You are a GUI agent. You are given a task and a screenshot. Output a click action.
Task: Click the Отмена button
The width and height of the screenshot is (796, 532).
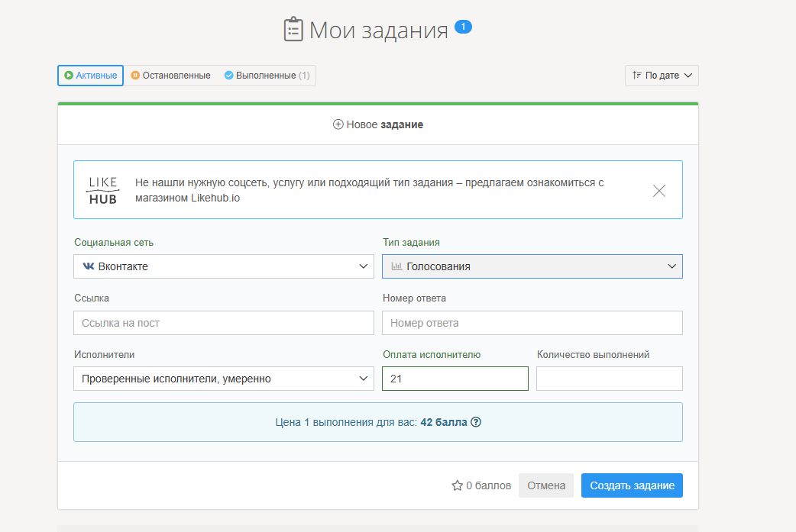click(x=545, y=485)
